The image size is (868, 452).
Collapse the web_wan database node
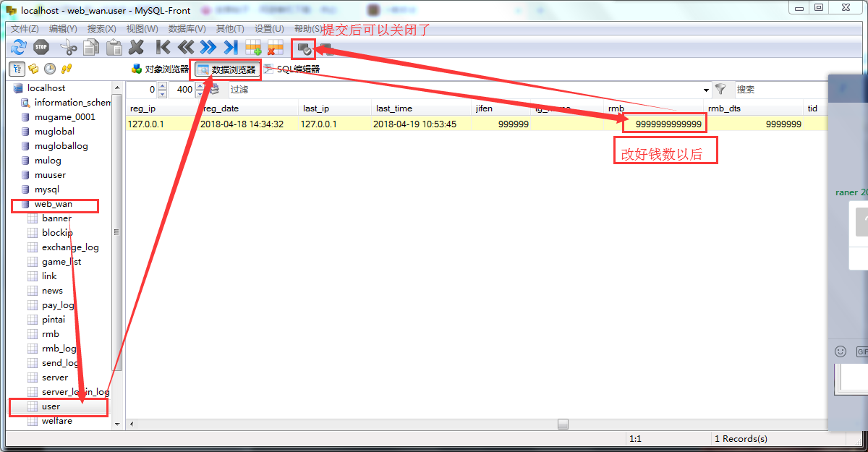click(x=54, y=204)
